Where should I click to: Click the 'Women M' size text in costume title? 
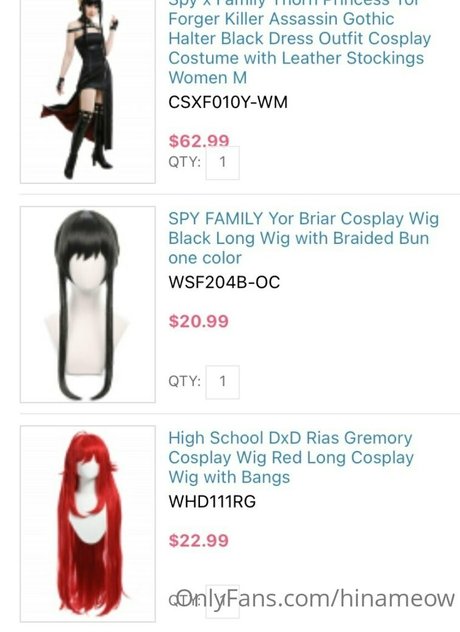pos(207,77)
